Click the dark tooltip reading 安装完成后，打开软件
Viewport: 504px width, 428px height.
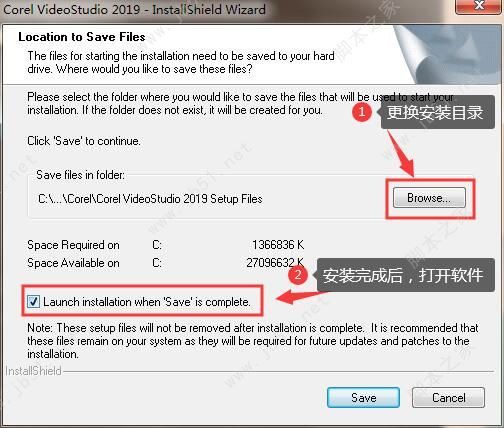(403, 275)
